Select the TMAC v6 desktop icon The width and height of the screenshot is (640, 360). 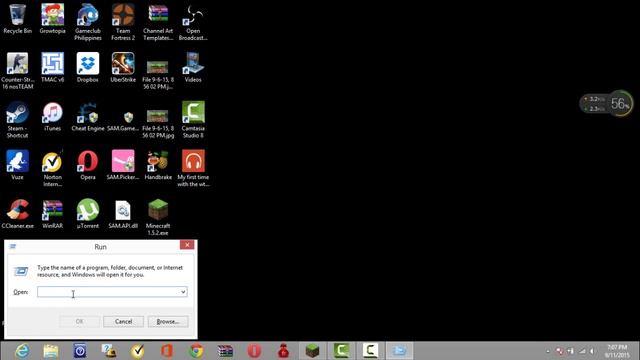coord(52,68)
